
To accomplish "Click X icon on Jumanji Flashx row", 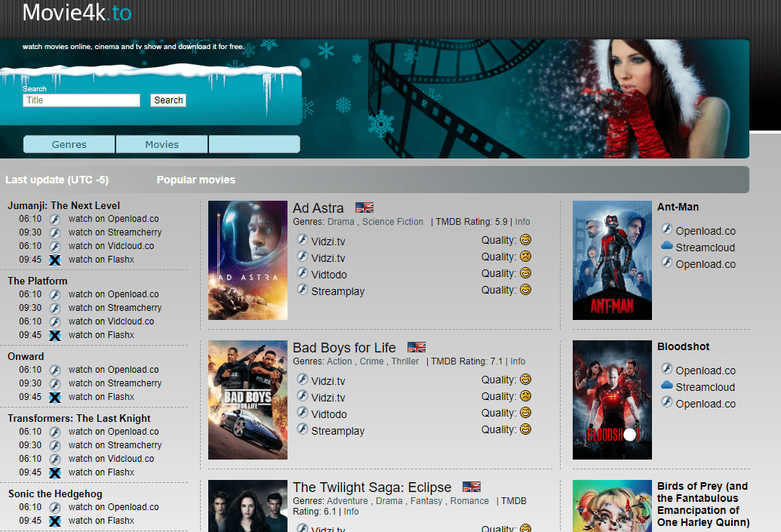I will 55,260.
